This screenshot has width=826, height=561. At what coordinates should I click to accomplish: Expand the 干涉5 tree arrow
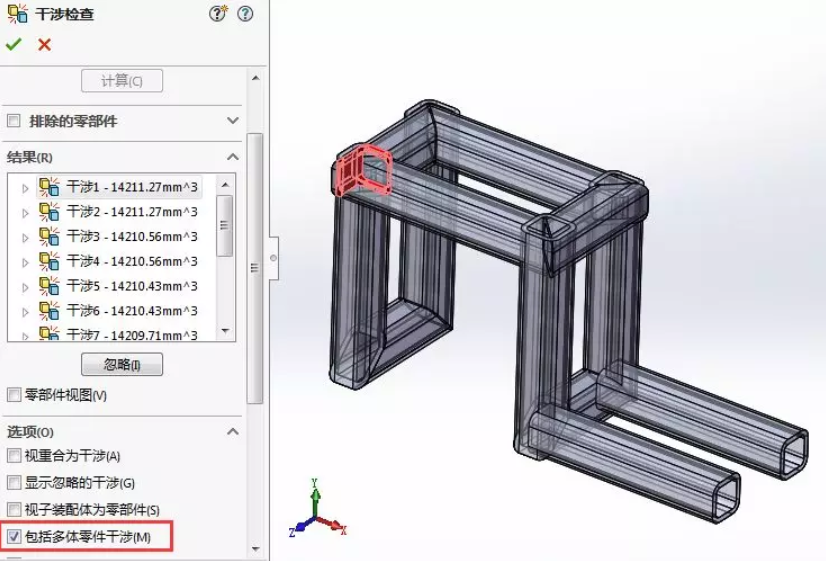click(25, 287)
